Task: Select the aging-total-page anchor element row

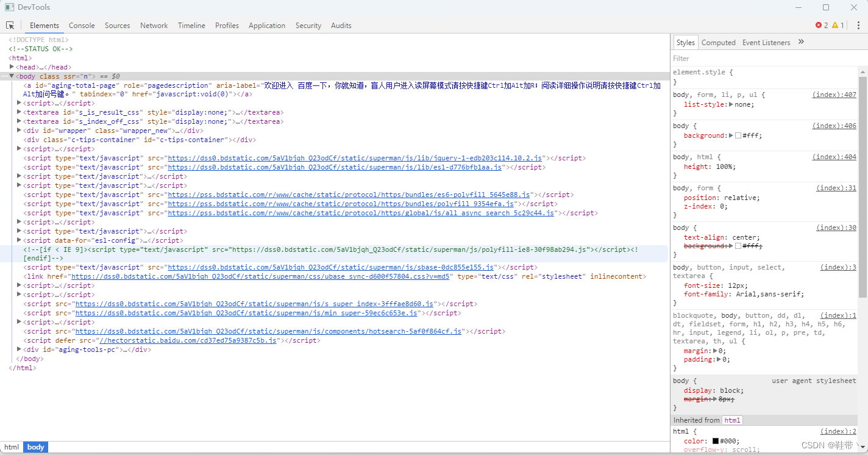Action: [335, 90]
